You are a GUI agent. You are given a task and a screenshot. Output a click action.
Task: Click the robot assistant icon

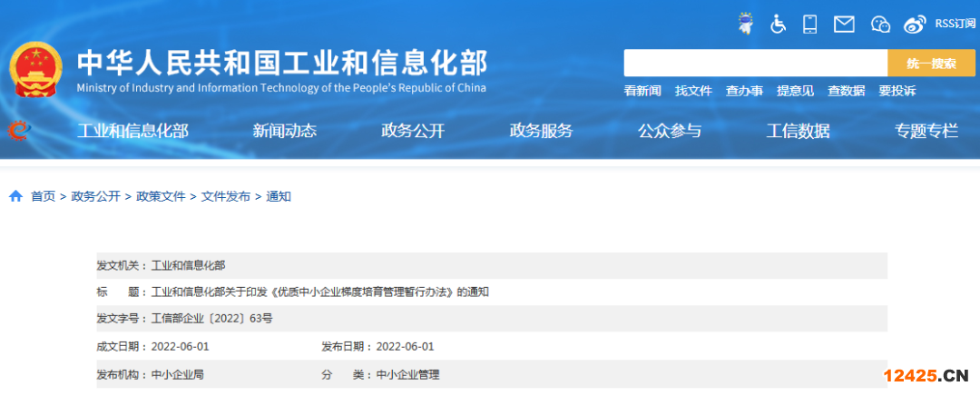click(745, 24)
